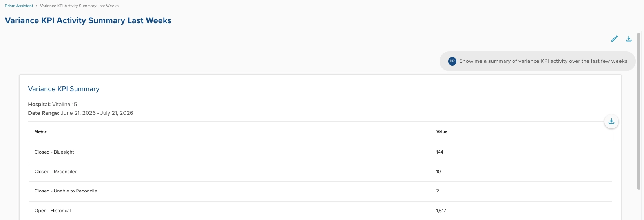The height and width of the screenshot is (220, 644).
Task: Select the user prompt message bubble
Action: tap(537, 61)
